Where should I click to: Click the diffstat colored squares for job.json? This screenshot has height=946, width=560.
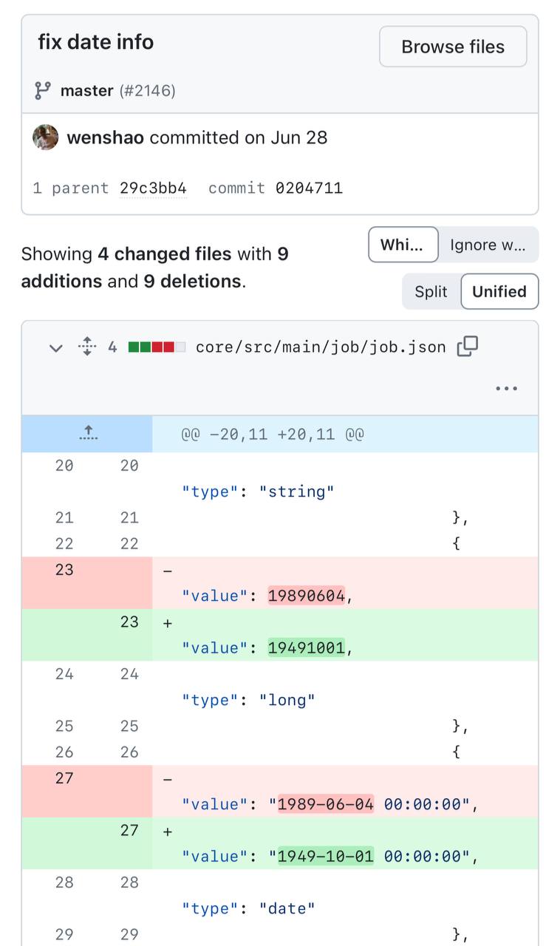coord(156,347)
